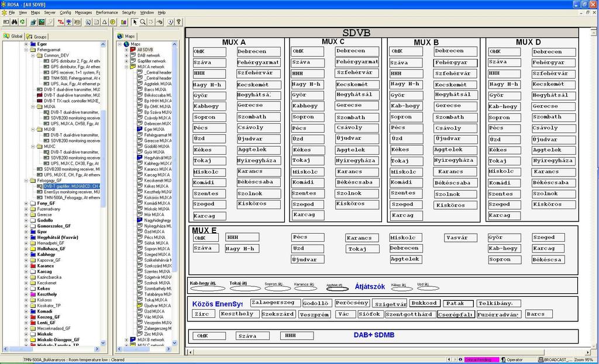Select the Keszthely folder in Global tree
The height and width of the screenshot is (364, 599).
pos(47,294)
